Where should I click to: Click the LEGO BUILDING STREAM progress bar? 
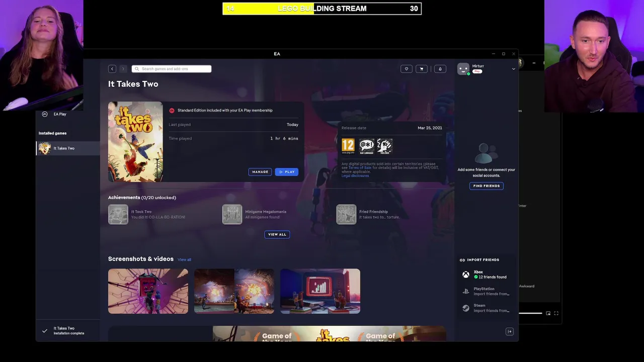[322, 9]
